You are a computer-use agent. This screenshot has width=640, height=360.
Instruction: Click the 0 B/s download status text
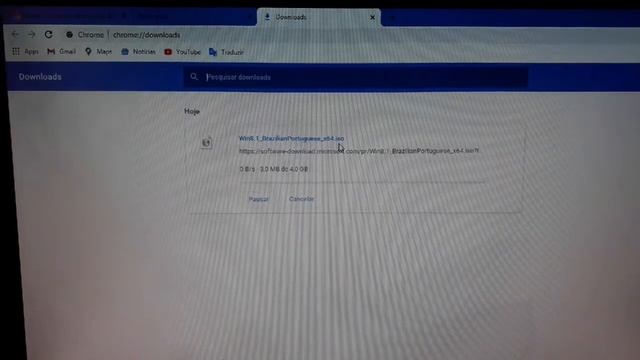point(273,169)
